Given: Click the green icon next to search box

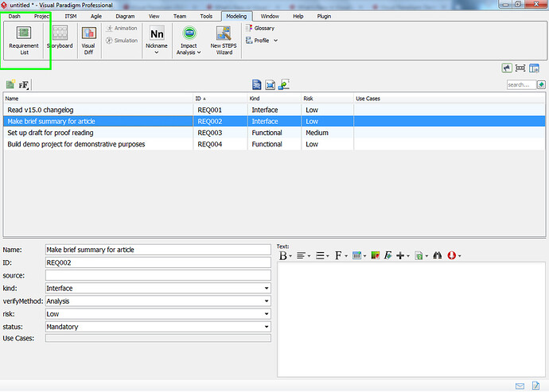Looking at the screenshot, I should (541, 85).
